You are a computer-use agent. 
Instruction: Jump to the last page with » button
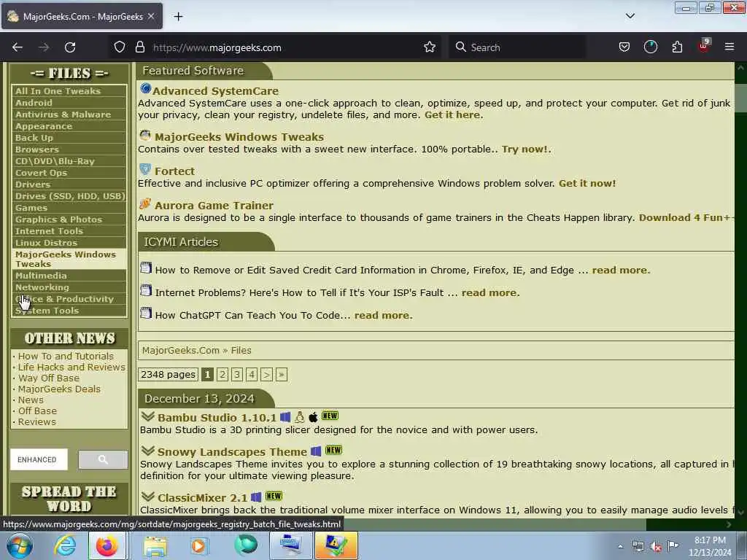[x=282, y=375]
